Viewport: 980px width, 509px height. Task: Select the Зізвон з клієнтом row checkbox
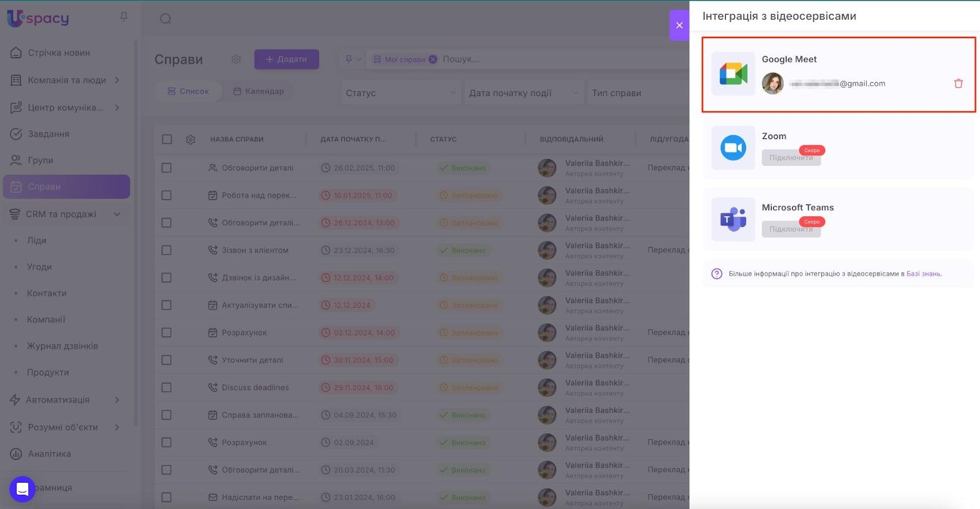(167, 250)
